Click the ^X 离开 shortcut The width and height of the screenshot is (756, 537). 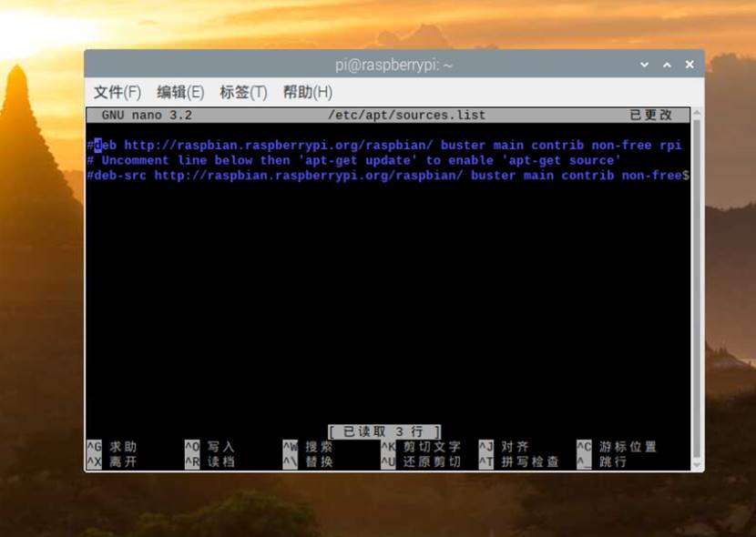(112, 462)
